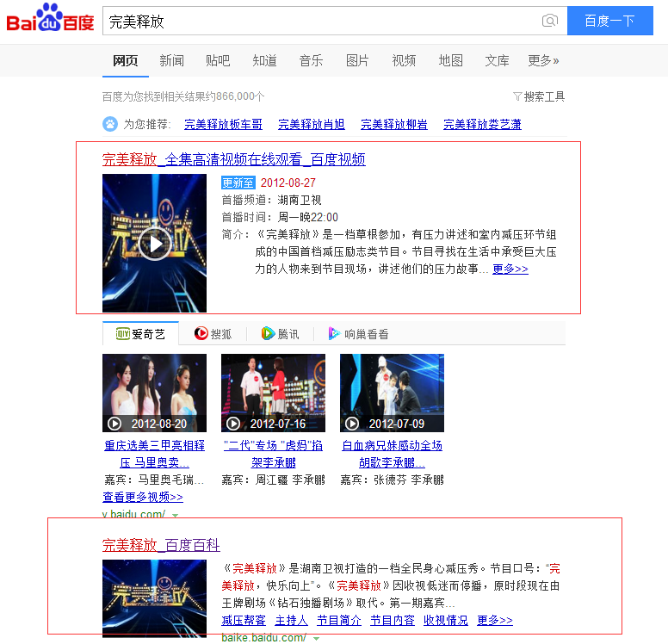The height and width of the screenshot is (644, 668).
Task: Click 嘉宾:张德芬 李承鹏 text
Action: pyautogui.click(x=392, y=480)
